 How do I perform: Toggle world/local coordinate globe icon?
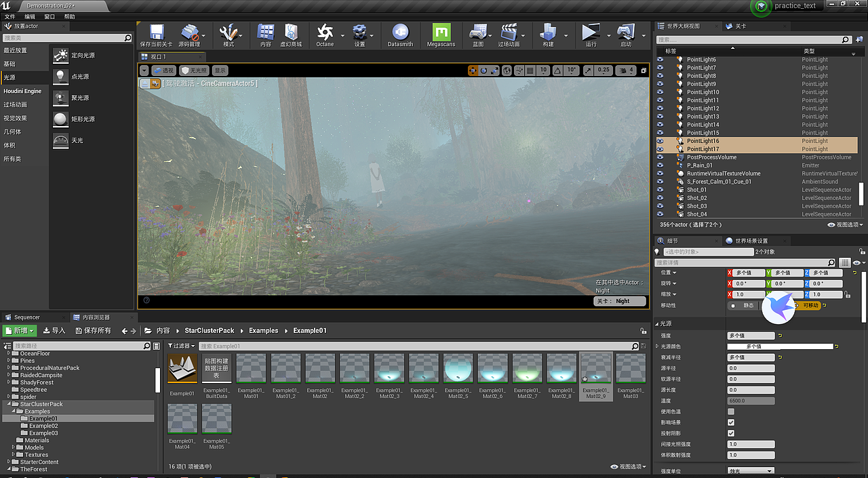pyautogui.click(x=507, y=71)
